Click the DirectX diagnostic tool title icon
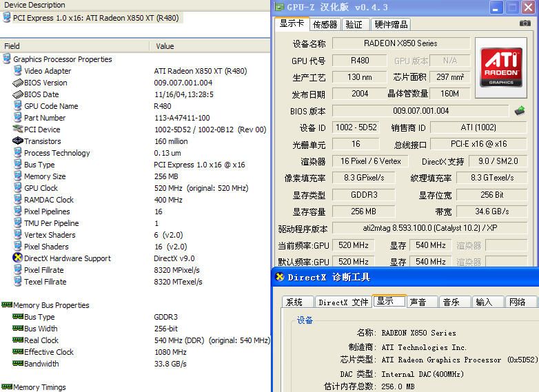Image resolution: width=539 pixels, height=392 pixels. [280, 277]
